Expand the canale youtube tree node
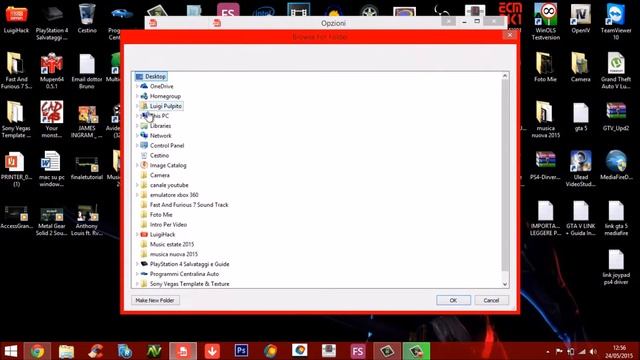 (137, 185)
